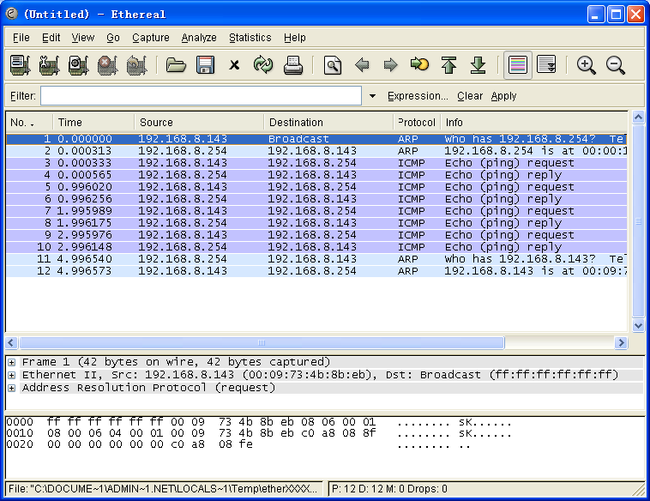Open the Capture menu

[150, 38]
